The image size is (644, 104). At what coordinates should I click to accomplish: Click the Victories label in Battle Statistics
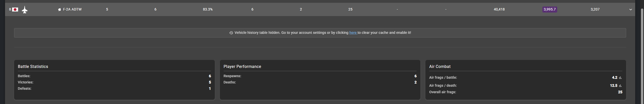click(25, 82)
